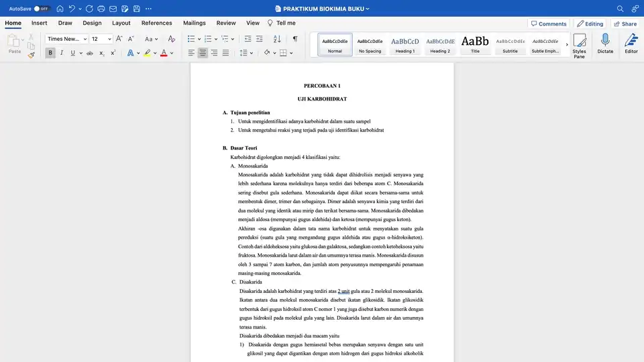Open the undo history dropdown arrow

pos(80,9)
